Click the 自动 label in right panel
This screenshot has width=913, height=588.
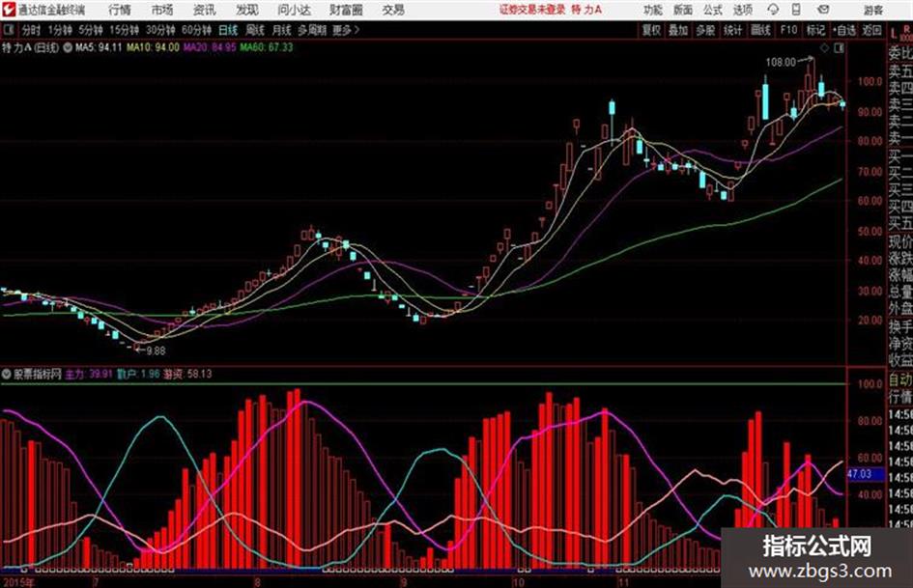pos(900,380)
